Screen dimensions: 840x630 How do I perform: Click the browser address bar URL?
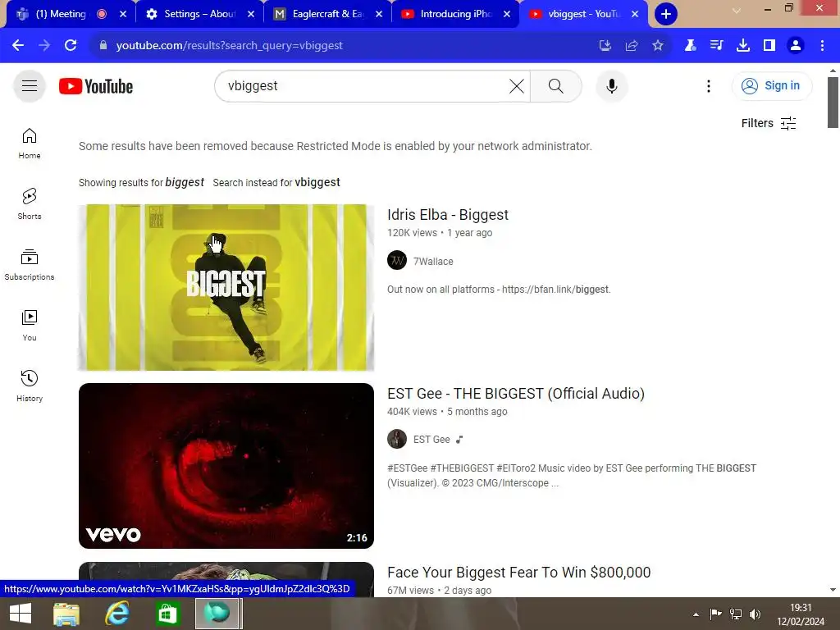[230, 45]
